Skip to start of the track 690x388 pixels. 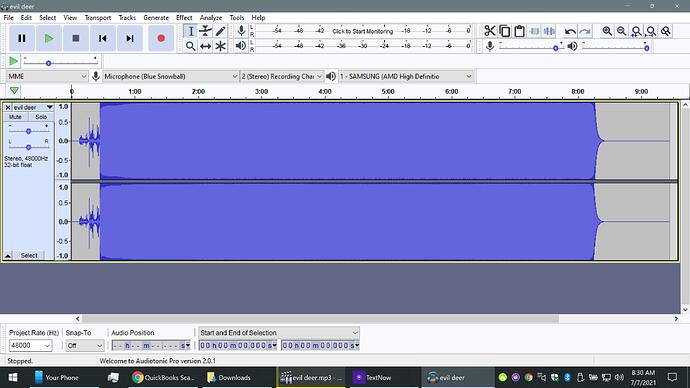103,39
